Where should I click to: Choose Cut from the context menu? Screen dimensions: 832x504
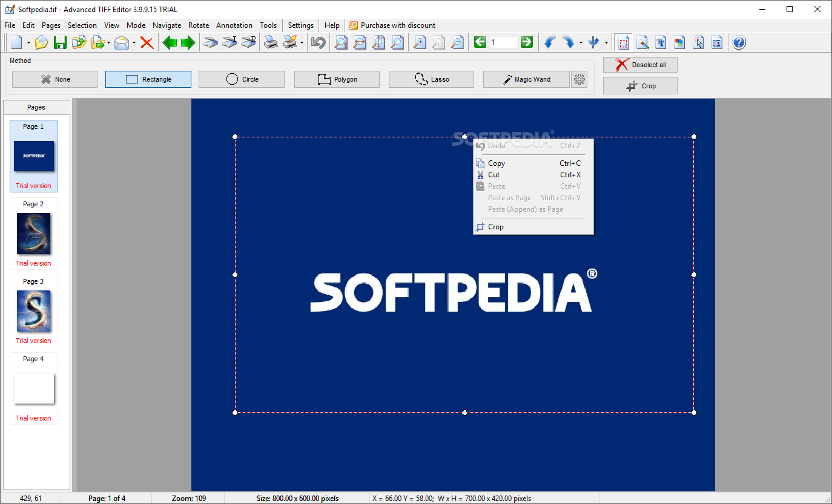tap(533, 175)
